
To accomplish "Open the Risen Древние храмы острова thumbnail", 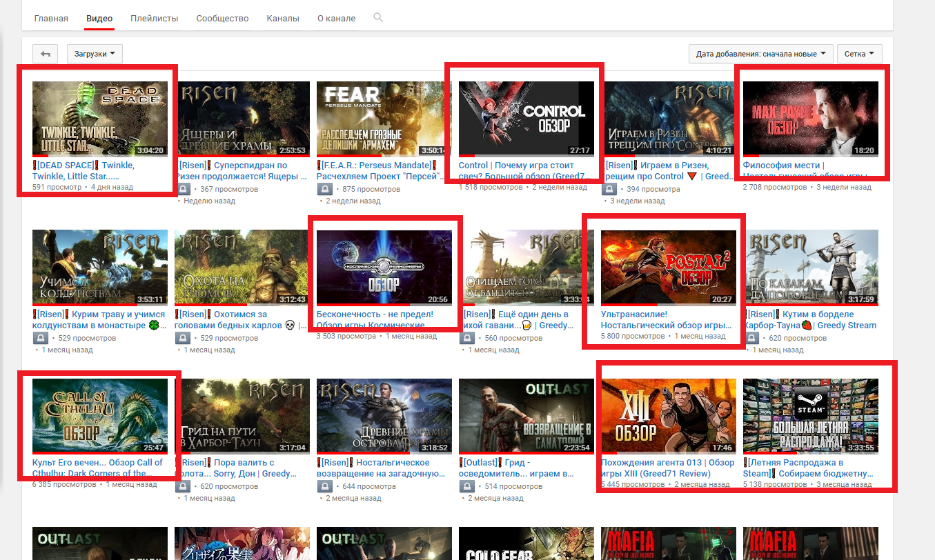I will pyautogui.click(x=384, y=416).
